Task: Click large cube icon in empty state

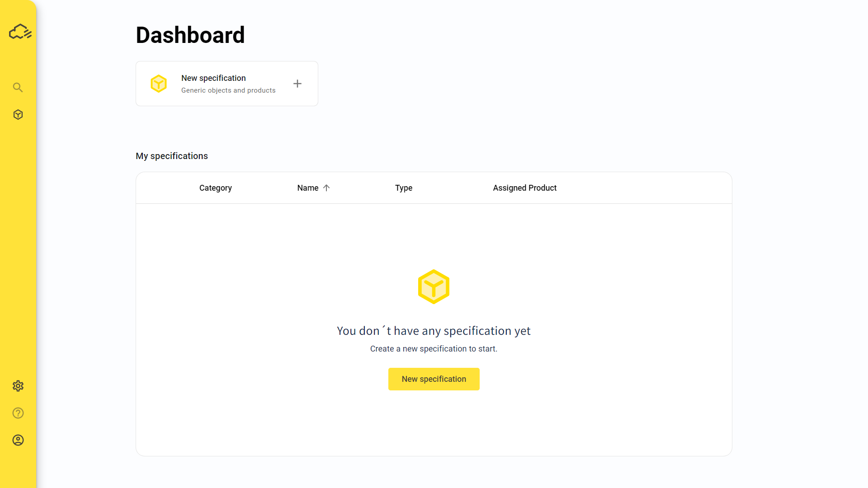Action: pyautogui.click(x=434, y=287)
